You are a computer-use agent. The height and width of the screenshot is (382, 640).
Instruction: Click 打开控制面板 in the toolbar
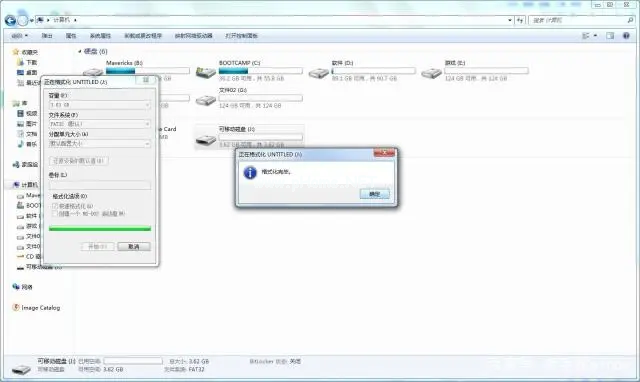click(x=242, y=36)
